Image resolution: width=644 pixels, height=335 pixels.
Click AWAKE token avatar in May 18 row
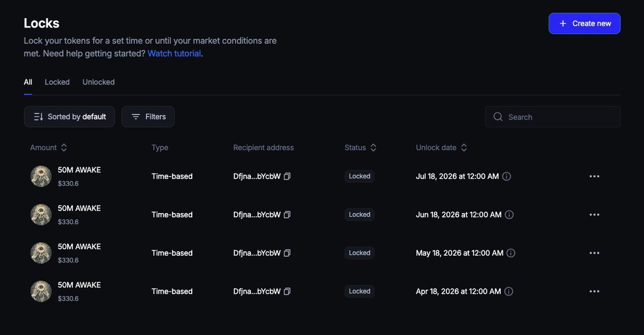coord(41,253)
